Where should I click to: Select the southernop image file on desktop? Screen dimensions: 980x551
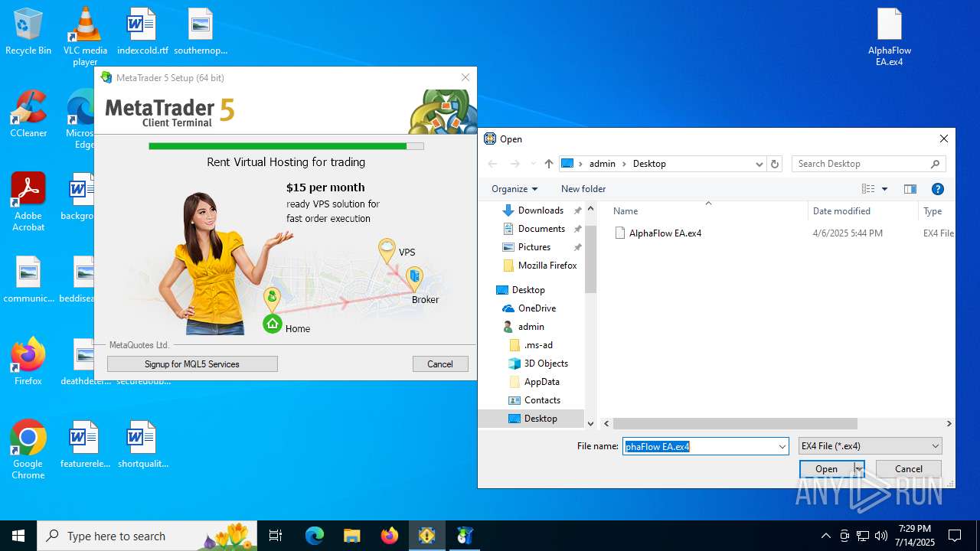(x=201, y=31)
